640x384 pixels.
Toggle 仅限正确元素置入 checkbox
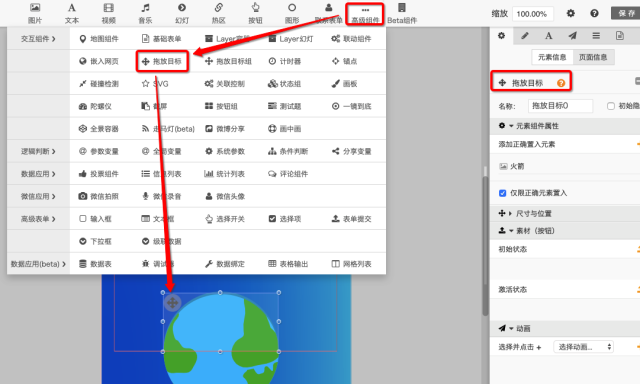click(x=502, y=193)
